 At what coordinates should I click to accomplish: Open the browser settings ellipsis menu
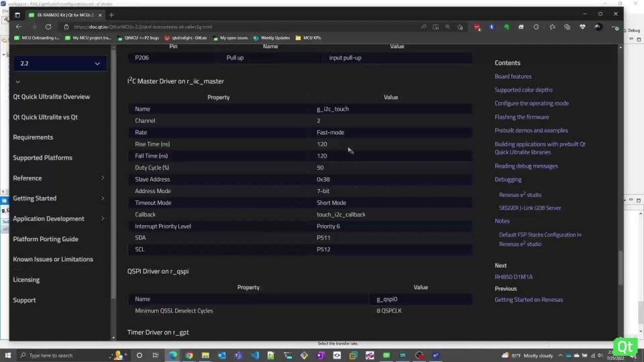click(612, 27)
